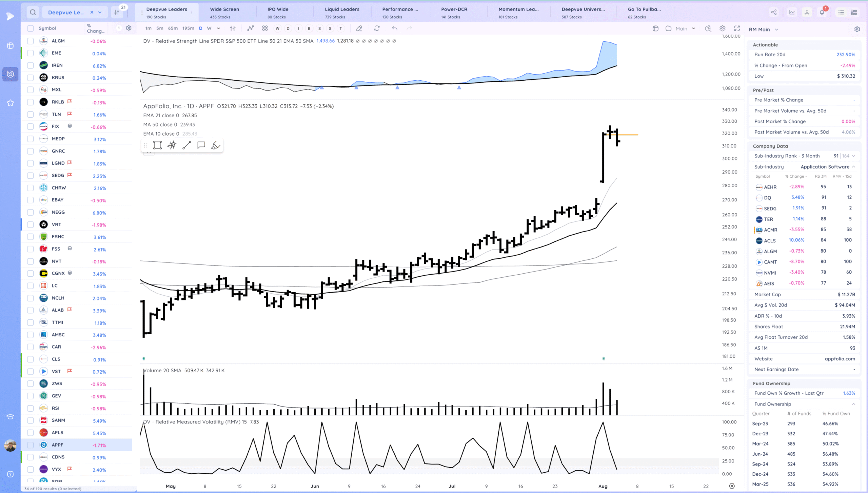Image resolution: width=868 pixels, height=493 pixels.
Task: Open RM Main panel settings gear
Action: (x=857, y=29)
